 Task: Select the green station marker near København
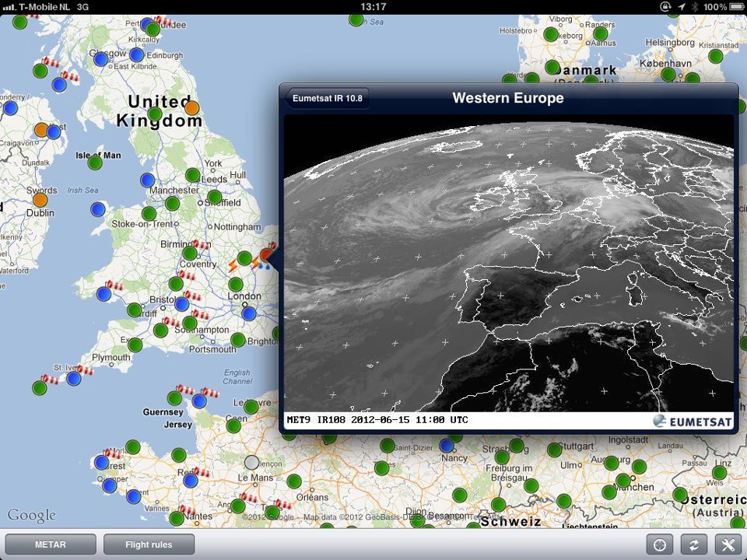click(x=668, y=75)
